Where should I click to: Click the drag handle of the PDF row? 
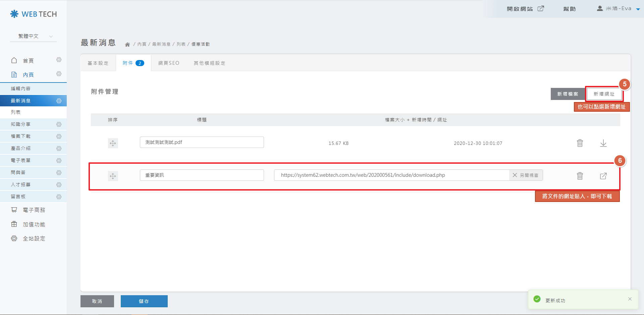coord(113,143)
